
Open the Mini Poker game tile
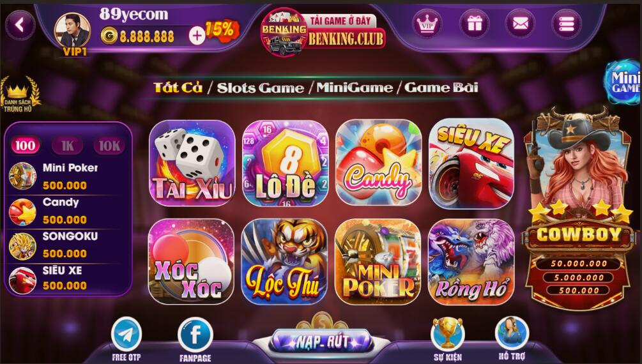click(x=378, y=261)
